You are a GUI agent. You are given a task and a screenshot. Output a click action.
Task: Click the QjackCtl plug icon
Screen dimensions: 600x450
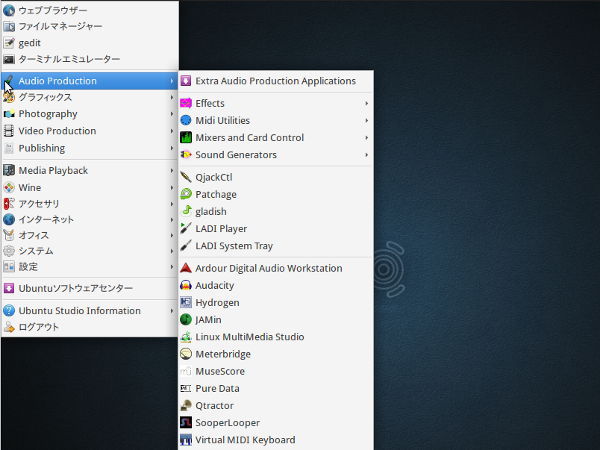pos(186,177)
